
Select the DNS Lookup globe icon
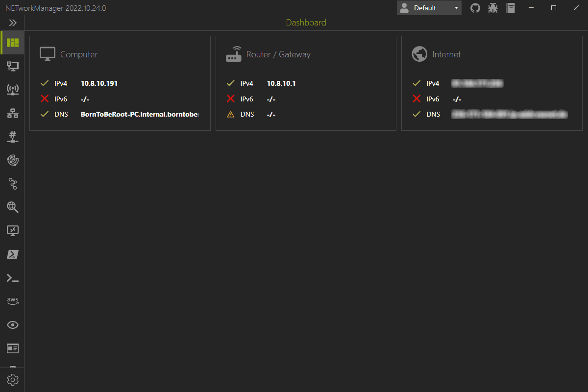point(13,207)
